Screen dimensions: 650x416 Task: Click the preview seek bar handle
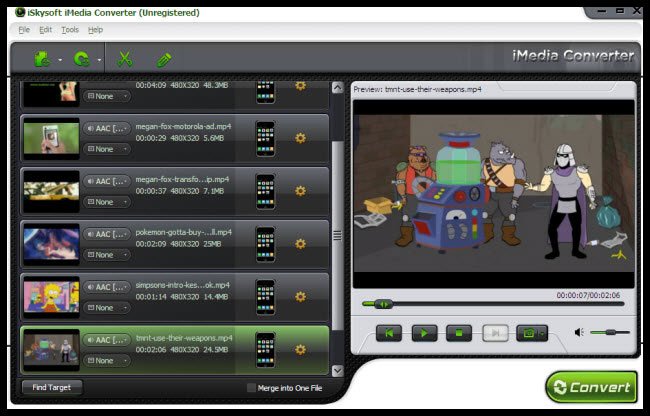coord(384,305)
